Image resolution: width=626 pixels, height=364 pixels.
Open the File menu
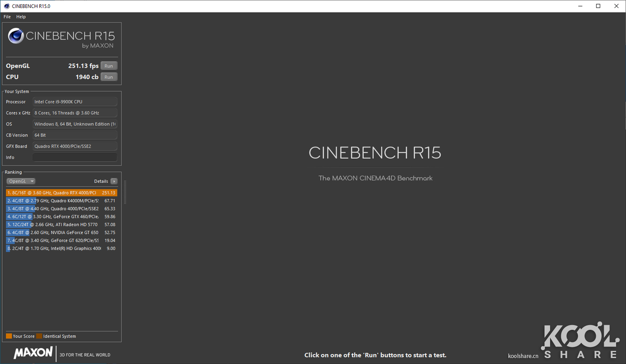[x=7, y=17]
